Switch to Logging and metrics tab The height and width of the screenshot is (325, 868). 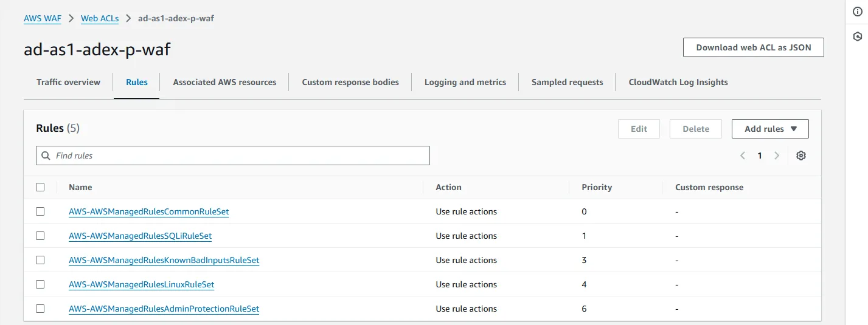click(x=465, y=82)
